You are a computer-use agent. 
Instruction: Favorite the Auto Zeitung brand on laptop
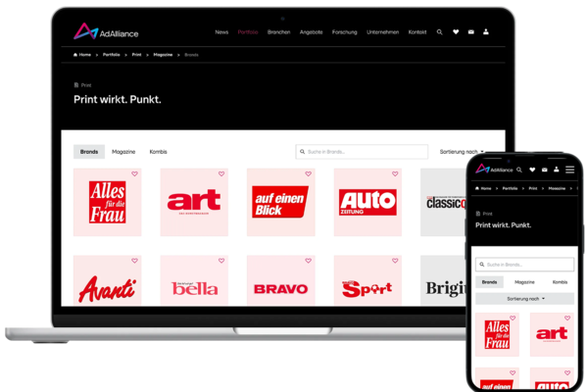[395, 173]
